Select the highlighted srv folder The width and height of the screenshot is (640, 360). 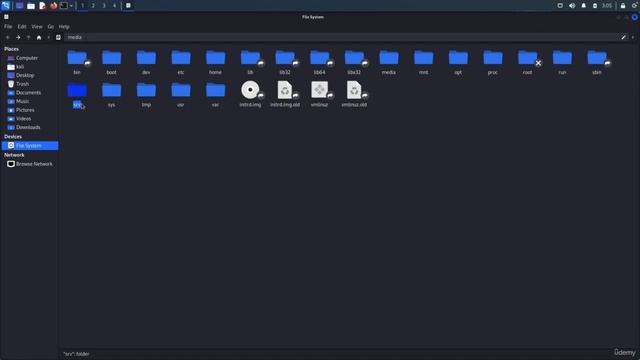(77, 90)
